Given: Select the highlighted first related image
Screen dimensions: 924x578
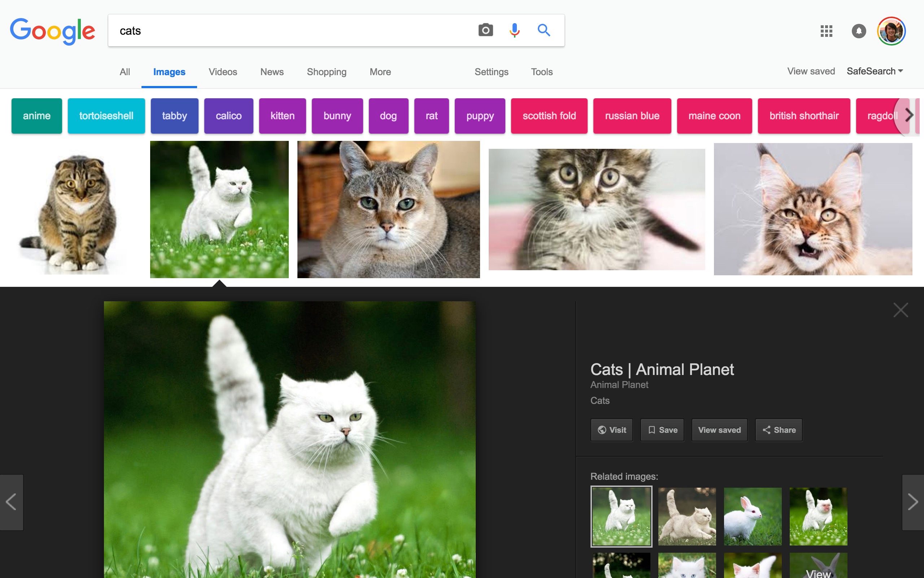Looking at the screenshot, I should [x=621, y=517].
